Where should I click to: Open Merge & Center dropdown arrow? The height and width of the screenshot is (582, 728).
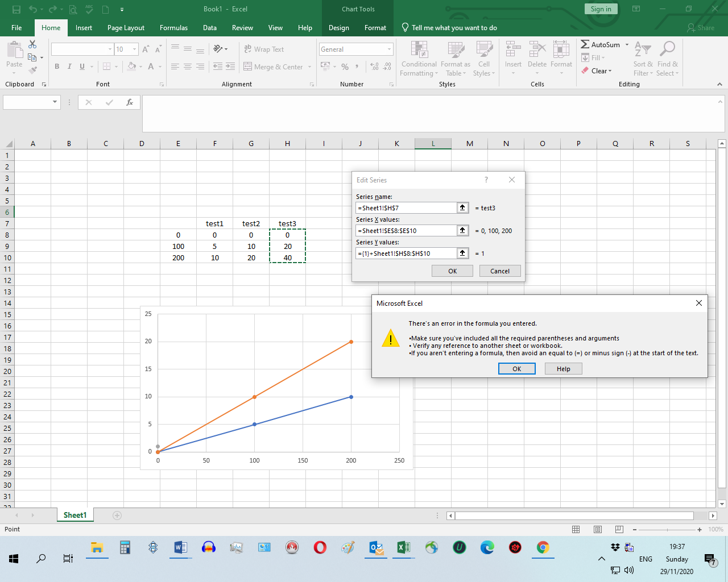click(x=310, y=66)
